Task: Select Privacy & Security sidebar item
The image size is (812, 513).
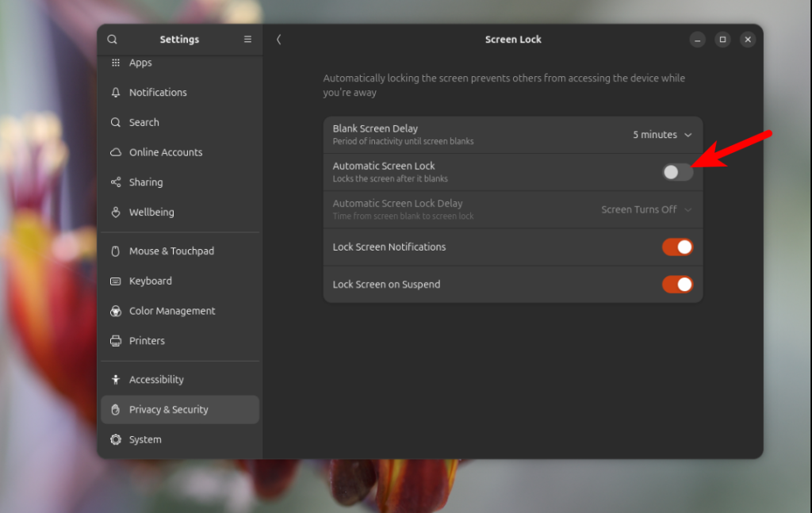Action: tap(168, 410)
